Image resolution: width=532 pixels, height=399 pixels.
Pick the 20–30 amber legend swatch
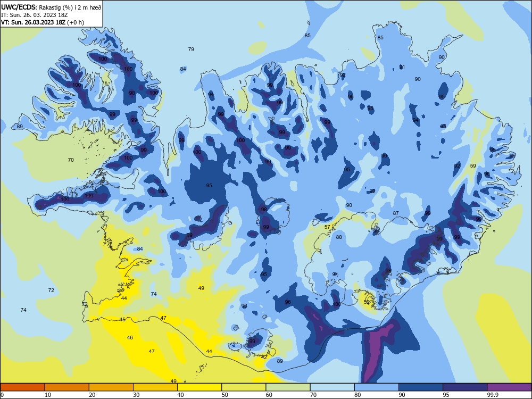(111, 387)
